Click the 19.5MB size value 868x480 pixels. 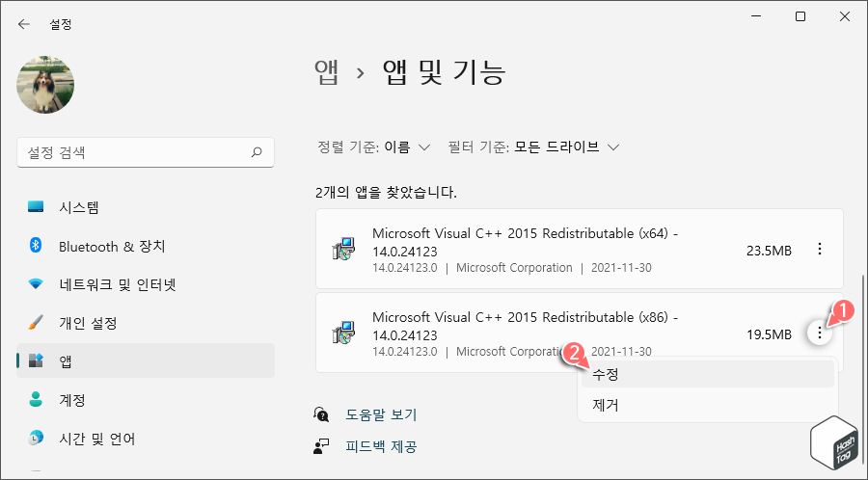coord(769,334)
